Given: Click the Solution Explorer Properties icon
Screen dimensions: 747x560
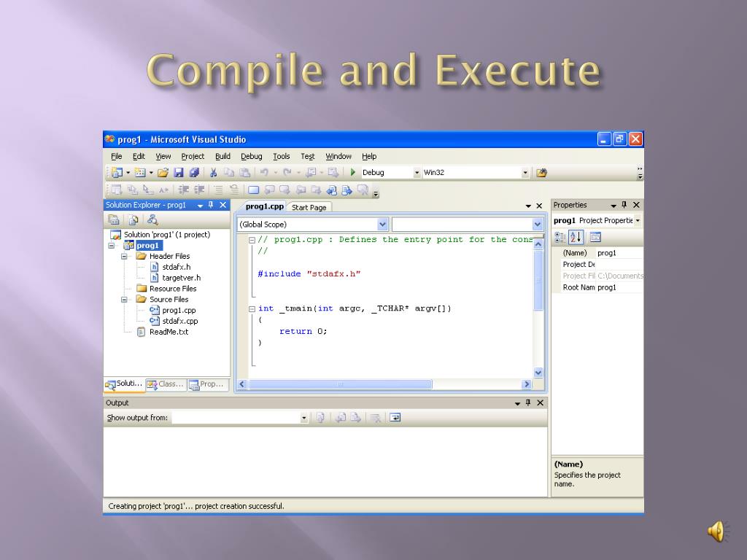Looking at the screenshot, I should (114, 219).
